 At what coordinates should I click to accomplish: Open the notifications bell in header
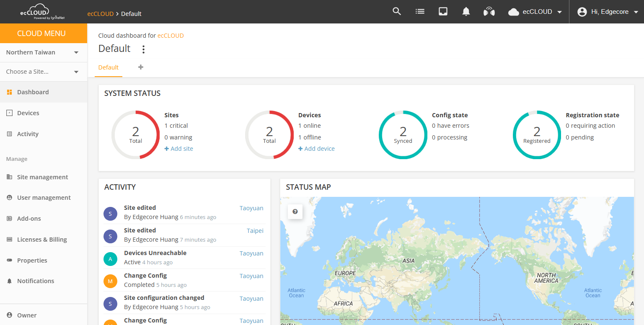click(x=466, y=12)
